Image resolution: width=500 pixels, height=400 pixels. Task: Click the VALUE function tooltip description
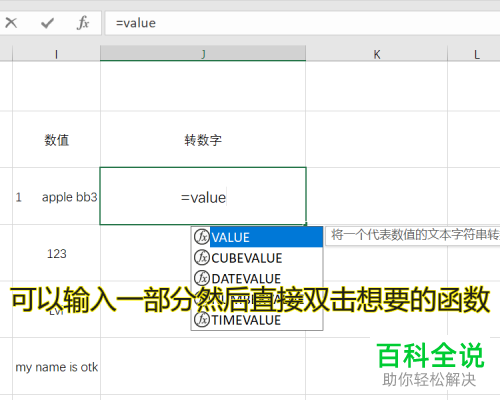[x=413, y=235]
